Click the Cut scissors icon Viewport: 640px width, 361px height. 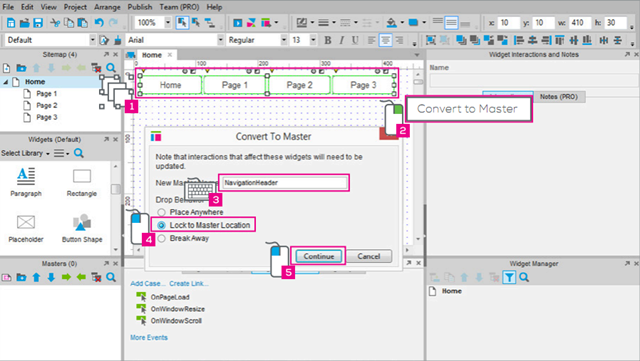(55, 23)
